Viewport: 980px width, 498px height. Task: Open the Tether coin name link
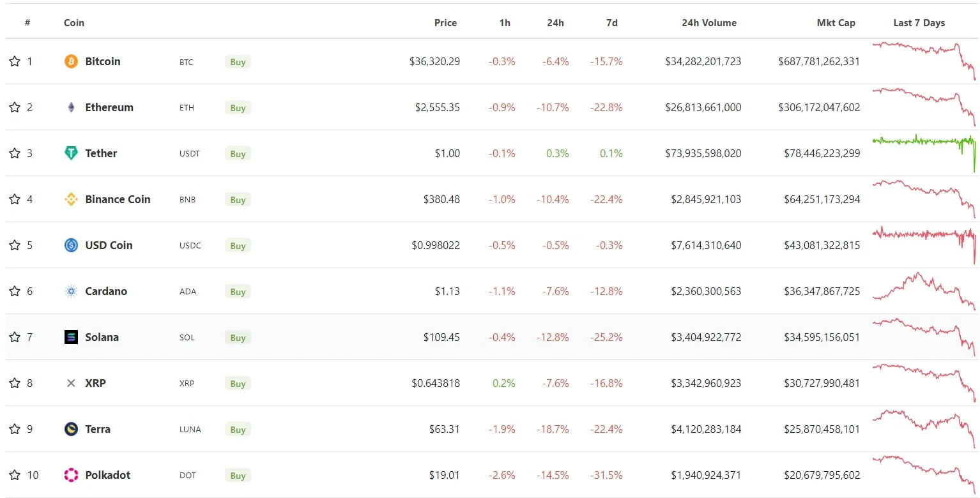101,153
